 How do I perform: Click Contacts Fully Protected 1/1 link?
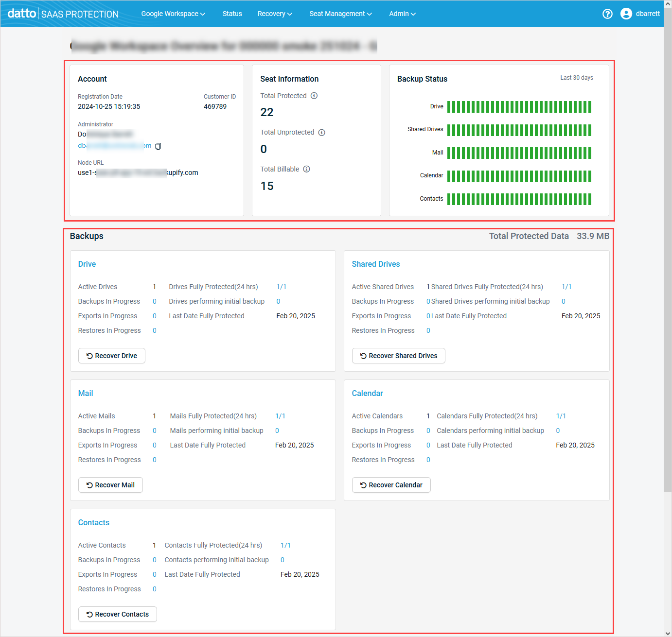pos(286,545)
